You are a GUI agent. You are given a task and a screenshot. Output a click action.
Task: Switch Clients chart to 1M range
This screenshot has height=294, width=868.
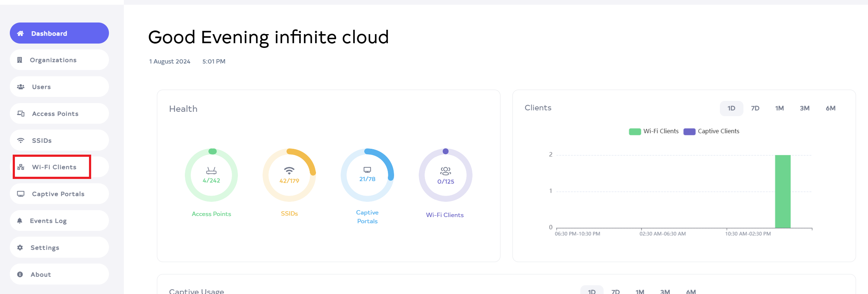point(779,108)
